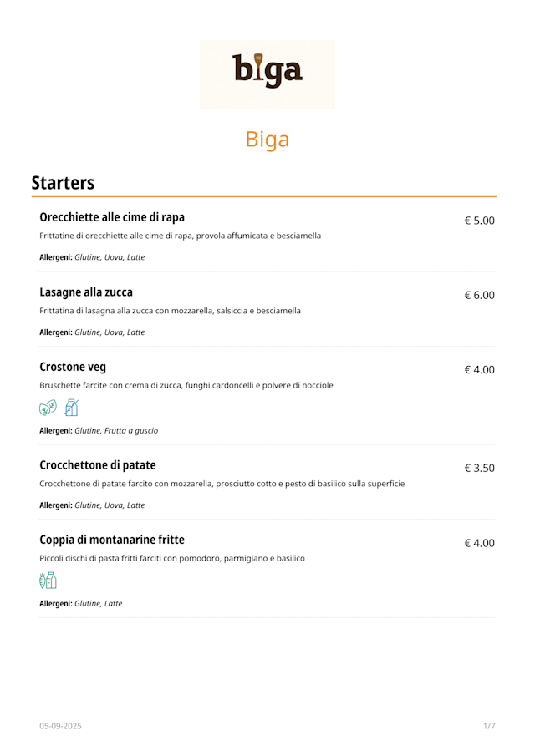Click the vegetarian carrot and milk icon

tap(48, 581)
